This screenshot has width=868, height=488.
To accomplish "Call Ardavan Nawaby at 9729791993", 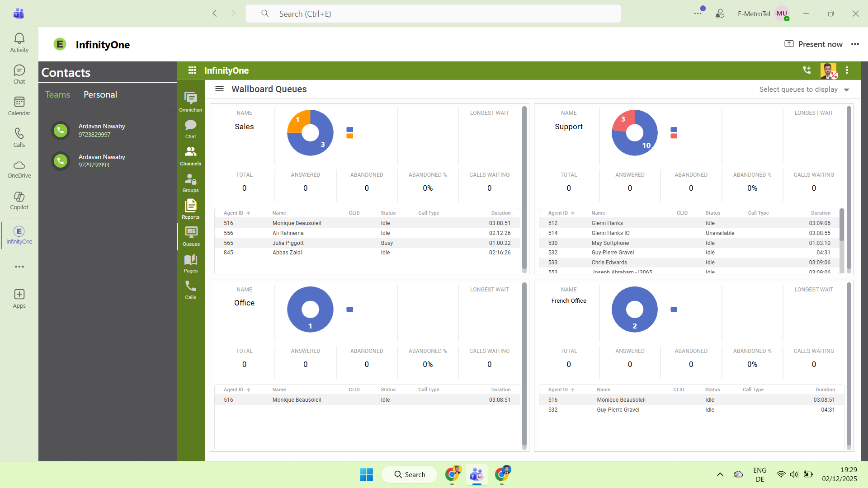I will click(61, 161).
